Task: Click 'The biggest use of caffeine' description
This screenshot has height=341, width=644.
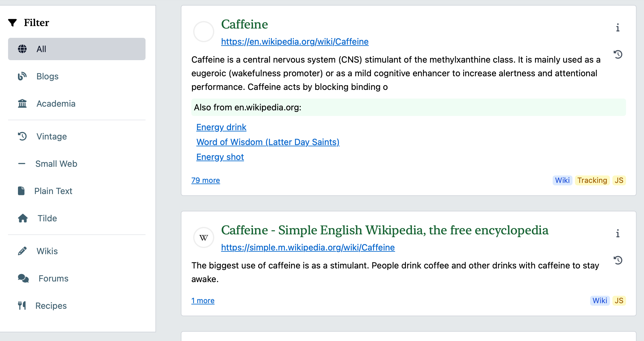Action: point(395,272)
